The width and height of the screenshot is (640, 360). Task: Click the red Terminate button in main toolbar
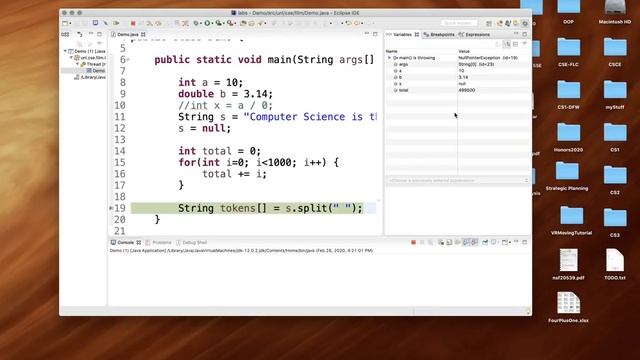click(x=133, y=23)
